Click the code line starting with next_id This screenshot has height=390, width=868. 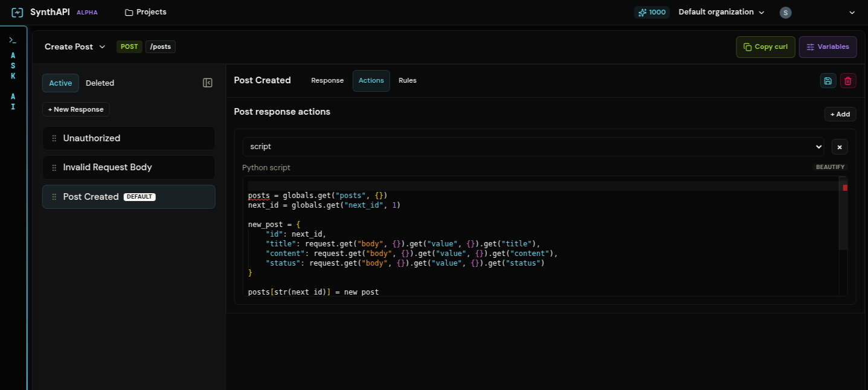click(x=324, y=205)
